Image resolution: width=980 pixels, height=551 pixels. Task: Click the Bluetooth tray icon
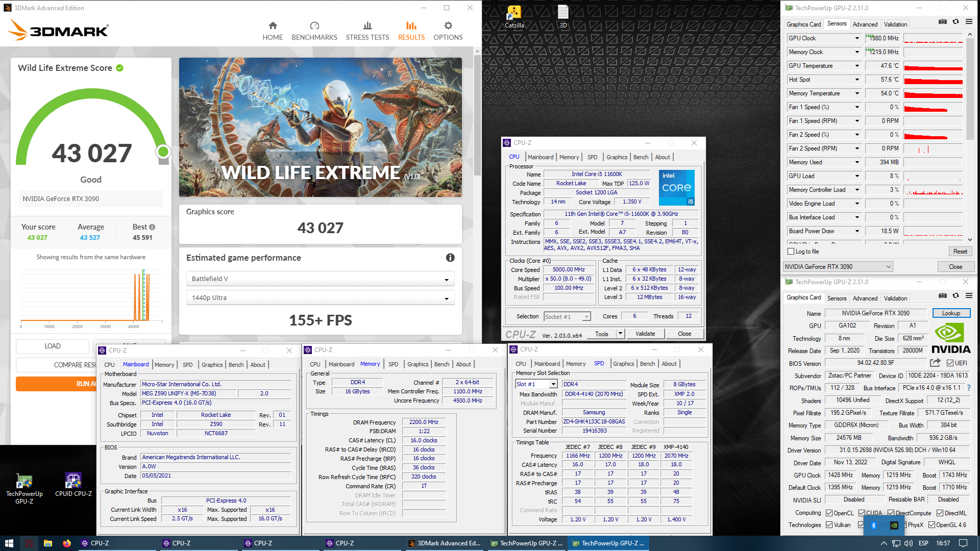click(873, 525)
